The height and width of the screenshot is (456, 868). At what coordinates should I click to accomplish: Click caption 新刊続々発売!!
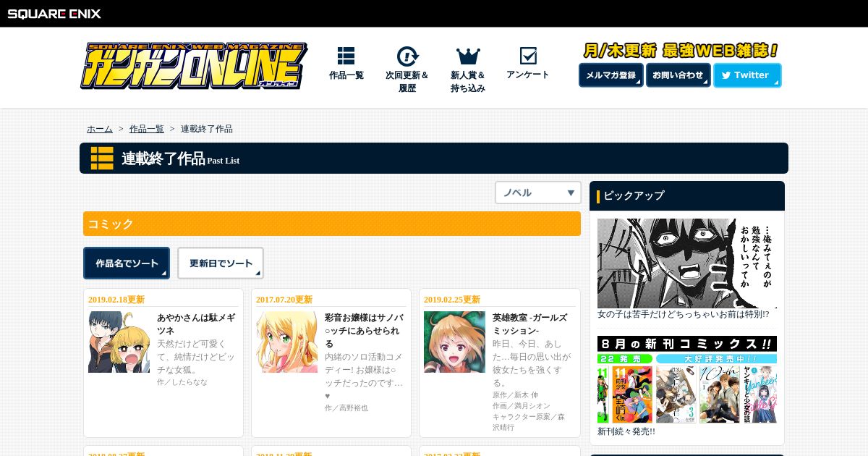pyautogui.click(x=626, y=431)
